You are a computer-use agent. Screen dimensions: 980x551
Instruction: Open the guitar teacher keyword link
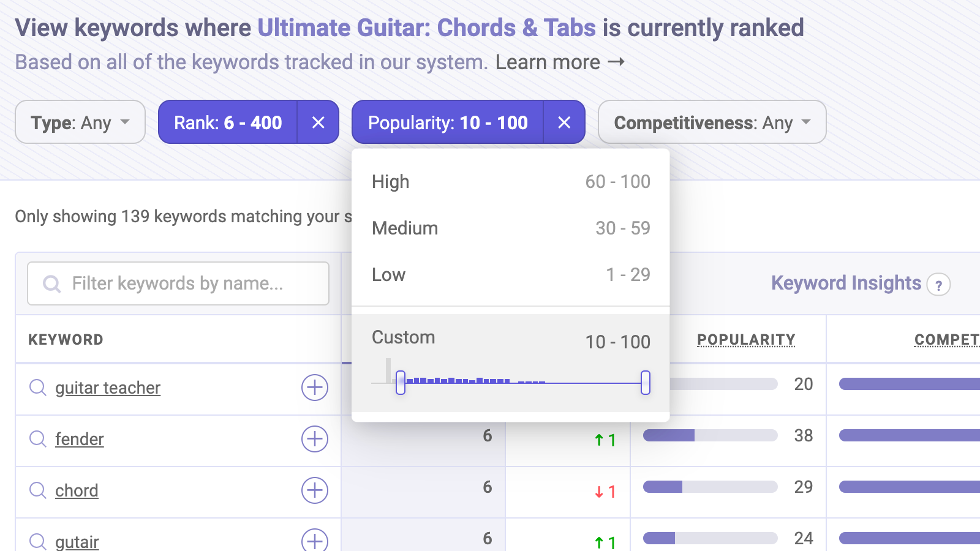click(108, 388)
